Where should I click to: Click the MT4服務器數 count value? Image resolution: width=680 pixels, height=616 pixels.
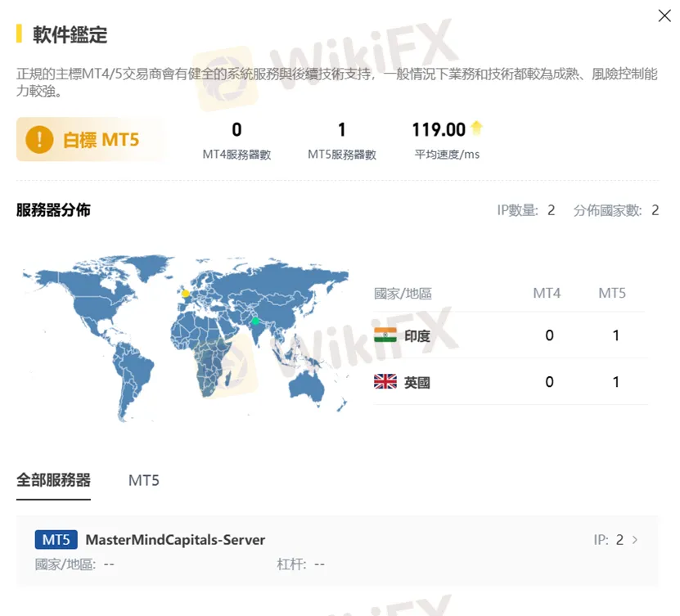point(236,129)
